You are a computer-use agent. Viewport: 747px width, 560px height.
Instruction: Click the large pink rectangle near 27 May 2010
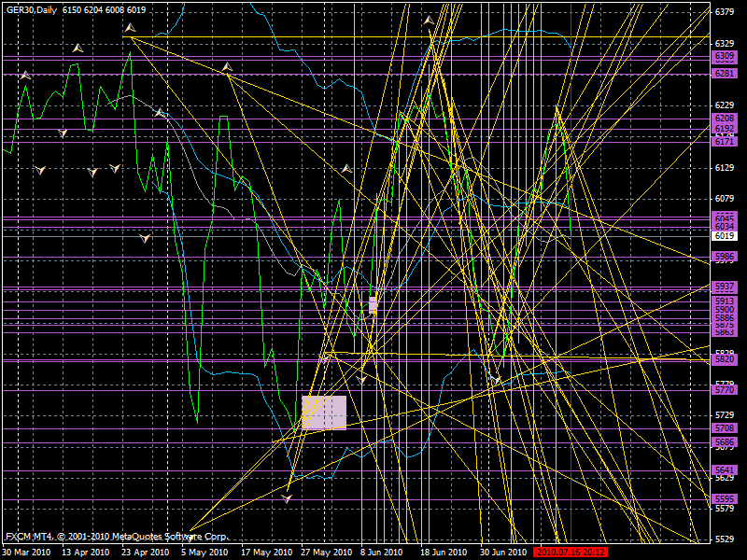(324, 413)
